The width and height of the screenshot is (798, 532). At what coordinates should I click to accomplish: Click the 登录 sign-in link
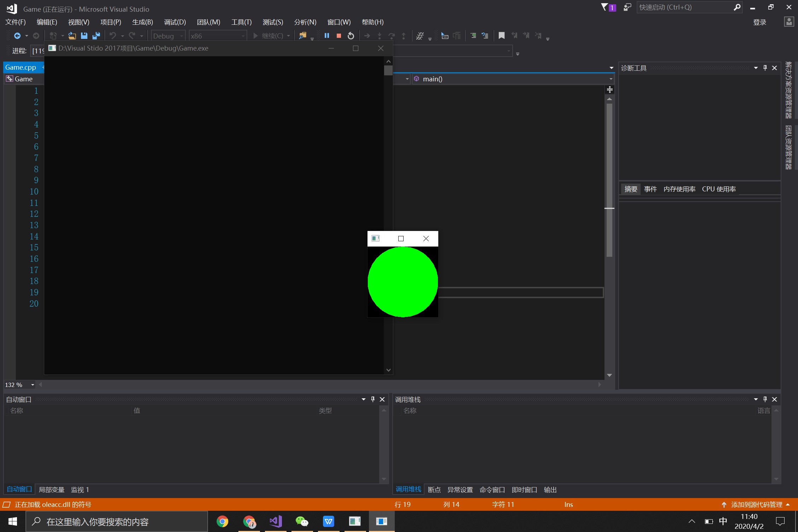[759, 22]
